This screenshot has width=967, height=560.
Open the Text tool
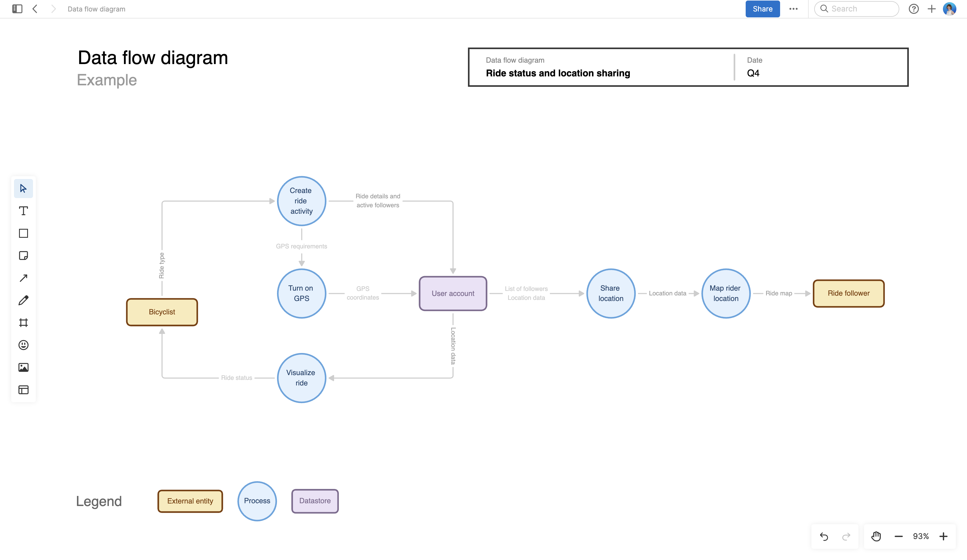point(24,211)
